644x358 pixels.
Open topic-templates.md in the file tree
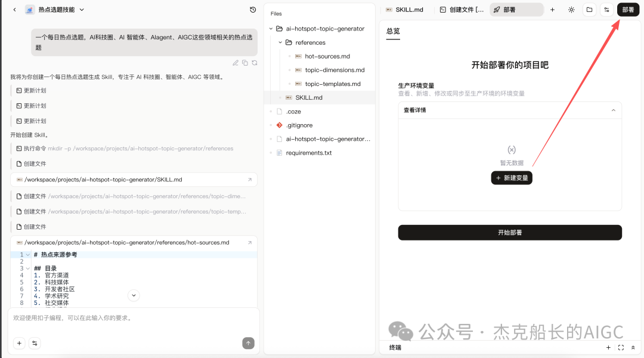[x=333, y=84]
